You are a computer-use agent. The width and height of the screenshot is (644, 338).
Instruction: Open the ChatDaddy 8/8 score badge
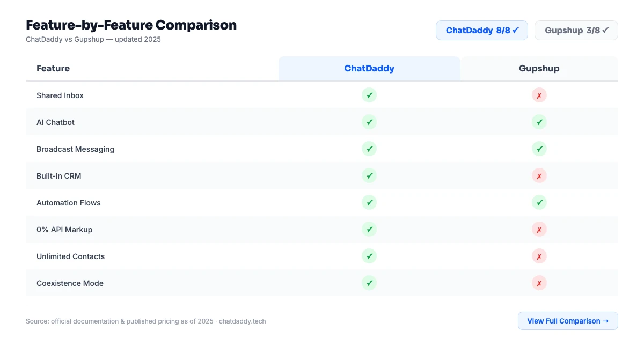(481, 30)
